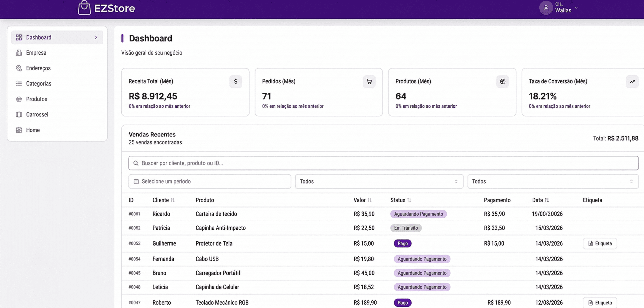Click the trend arrow icon on Taxa de Conversão card
The height and width of the screenshot is (308, 644).
(x=632, y=81)
